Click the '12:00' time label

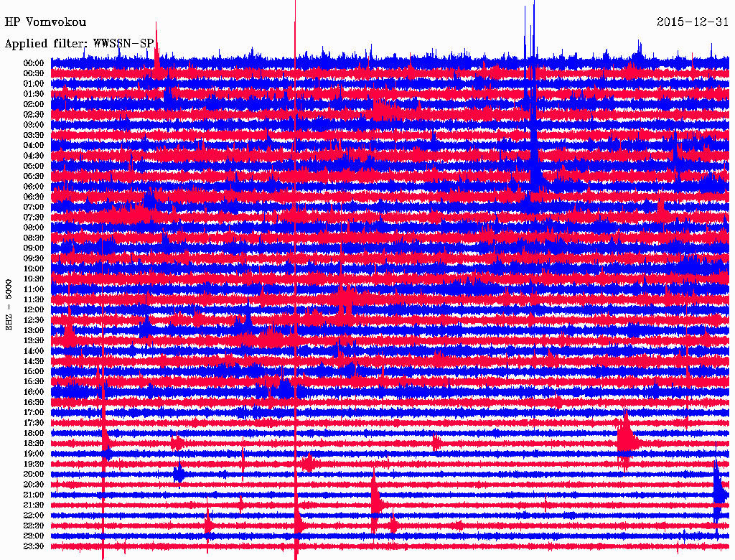click(33, 310)
